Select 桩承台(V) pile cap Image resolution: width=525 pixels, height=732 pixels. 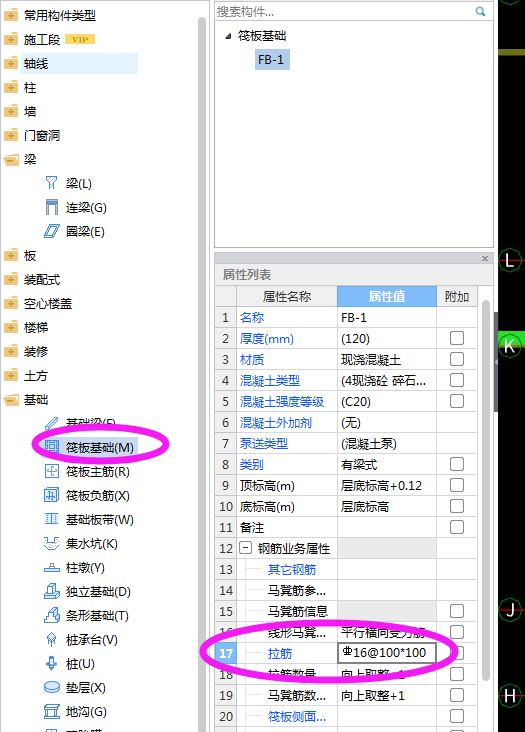click(91, 640)
